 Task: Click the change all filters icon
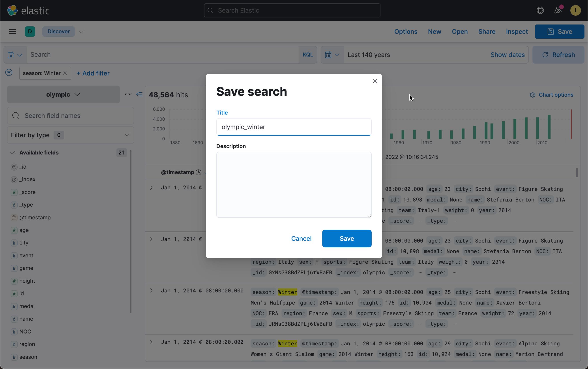click(9, 72)
